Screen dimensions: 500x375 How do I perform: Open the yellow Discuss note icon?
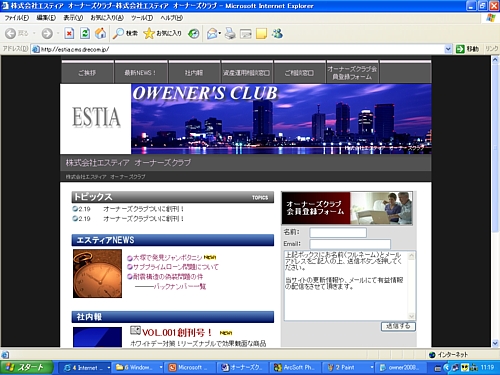tap(261, 33)
